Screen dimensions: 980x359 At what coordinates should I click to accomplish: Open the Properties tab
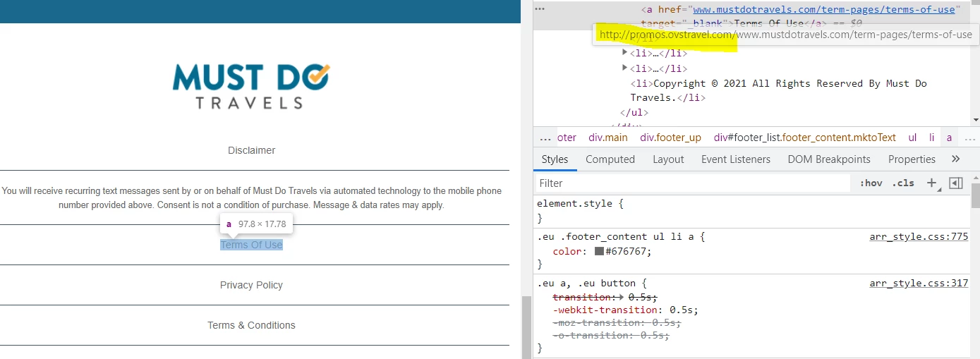pos(912,159)
